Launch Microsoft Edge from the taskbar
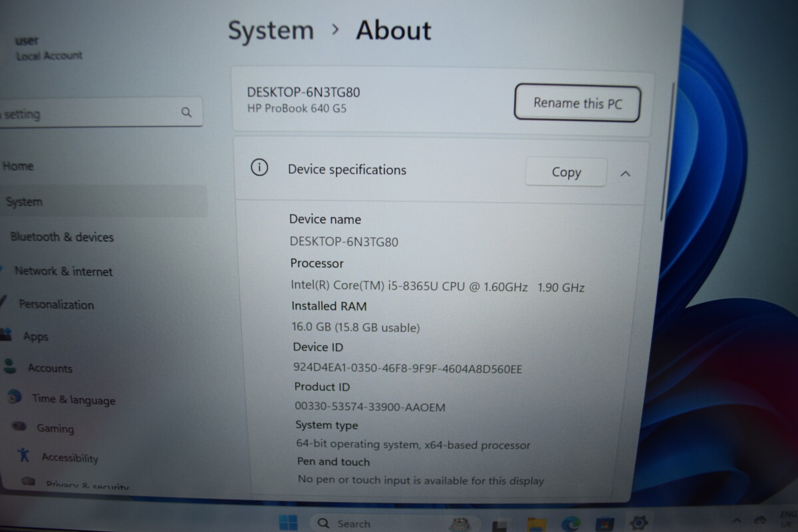Viewport: 798px width, 532px height. (570, 524)
